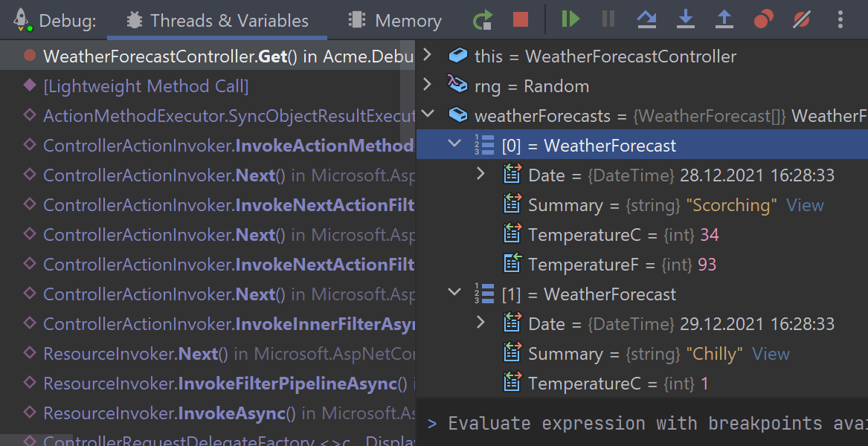Select the [Lightweight Method Call] stack frame
This screenshot has width=868, height=446.
click(146, 86)
